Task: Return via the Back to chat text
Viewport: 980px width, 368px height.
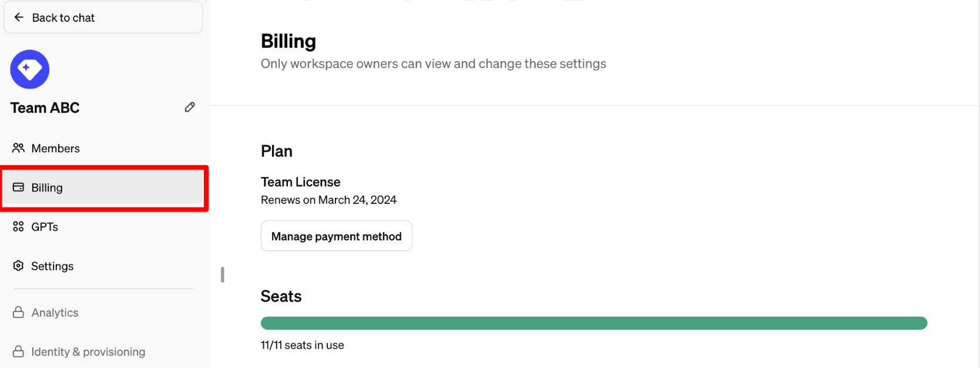Action: coord(63,18)
